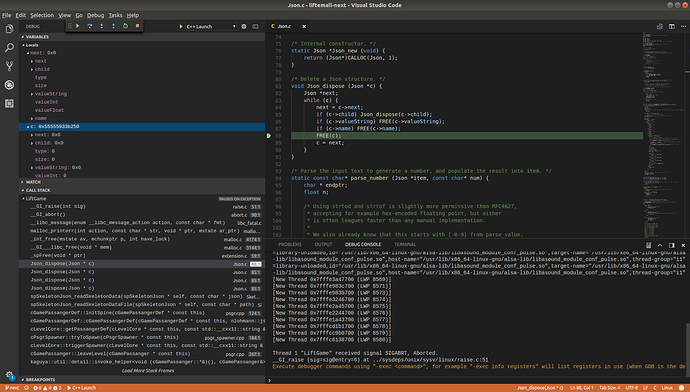Step out in the debug toolbar

[x=114, y=26]
